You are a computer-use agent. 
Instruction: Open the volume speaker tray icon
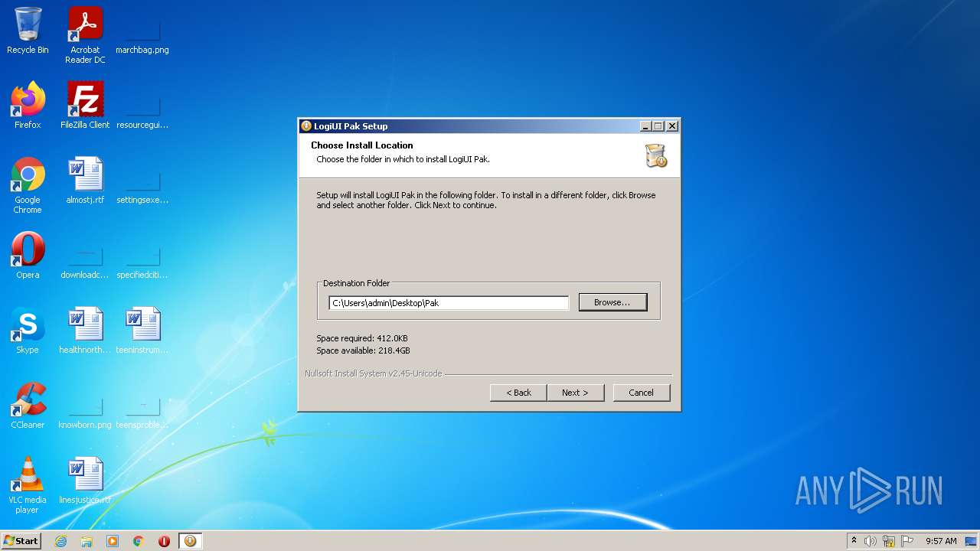click(x=871, y=541)
